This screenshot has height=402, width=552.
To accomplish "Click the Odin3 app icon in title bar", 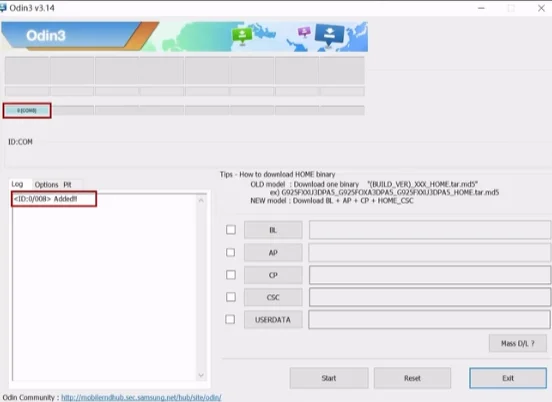I will 3,8.
